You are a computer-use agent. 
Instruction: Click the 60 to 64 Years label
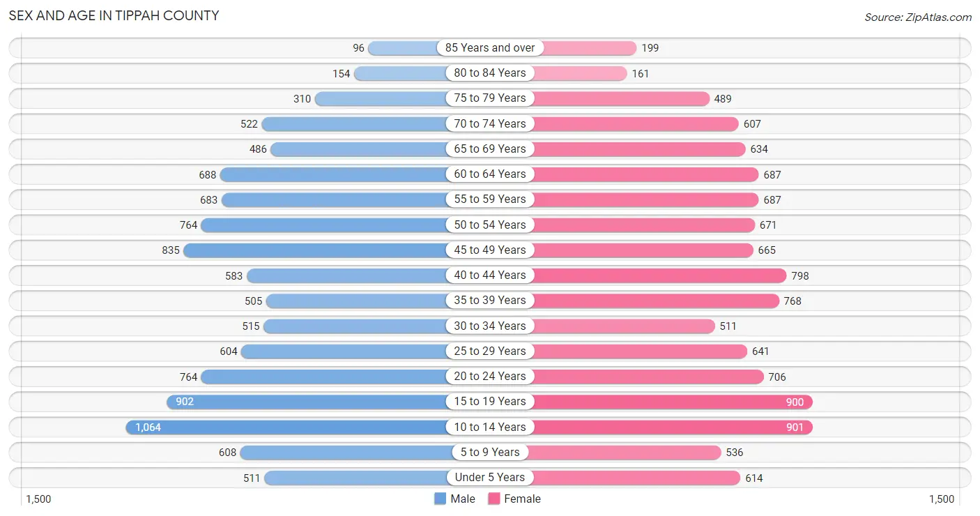490,174
